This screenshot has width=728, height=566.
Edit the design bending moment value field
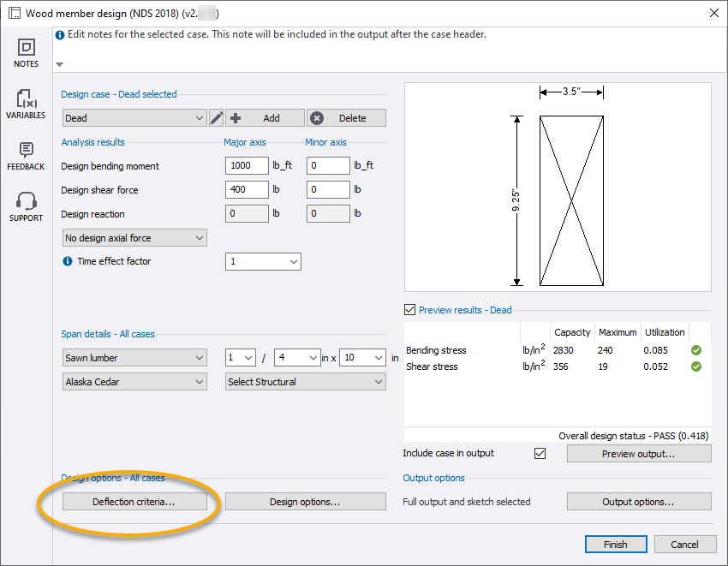[247, 165]
